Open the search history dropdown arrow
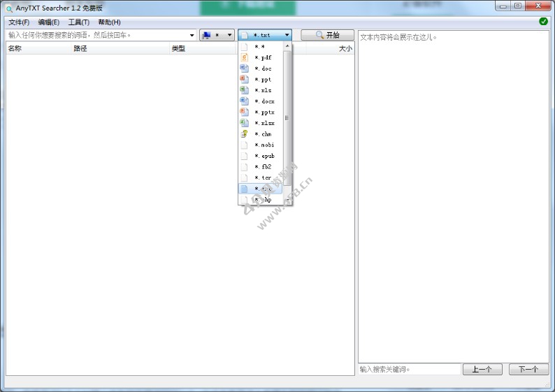The image size is (555, 392). pyautogui.click(x=192, y=36)
